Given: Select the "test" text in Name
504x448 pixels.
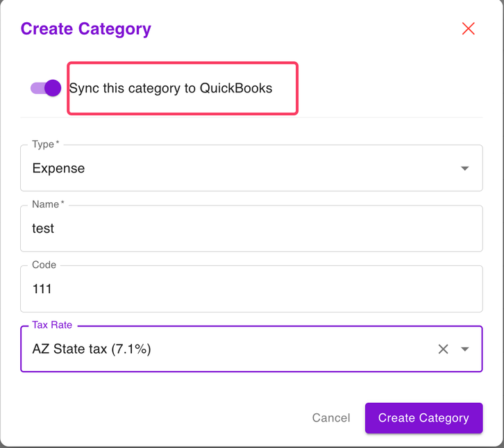Looking at the screenshot, I should tap(43, 229).
